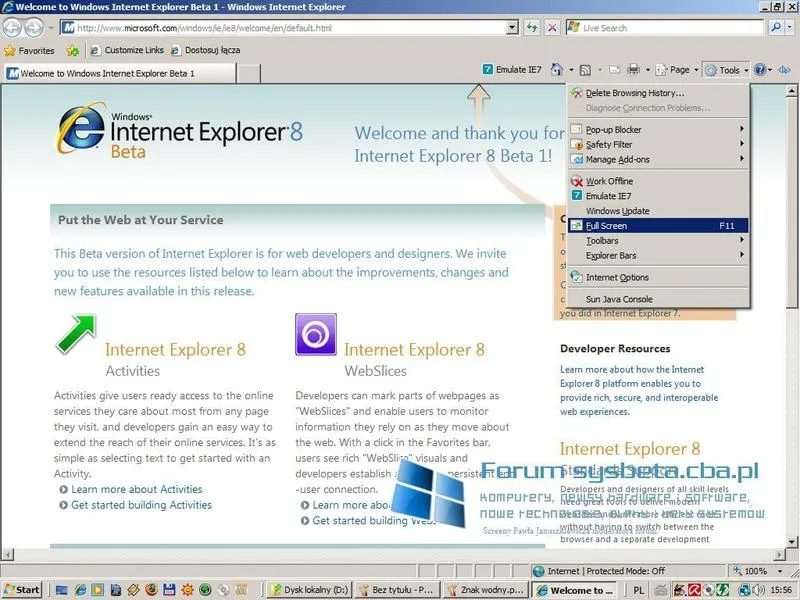The image size is (800, 600).
Task: Click the red Stop icon near the address bar
Action: coord(550,28)
